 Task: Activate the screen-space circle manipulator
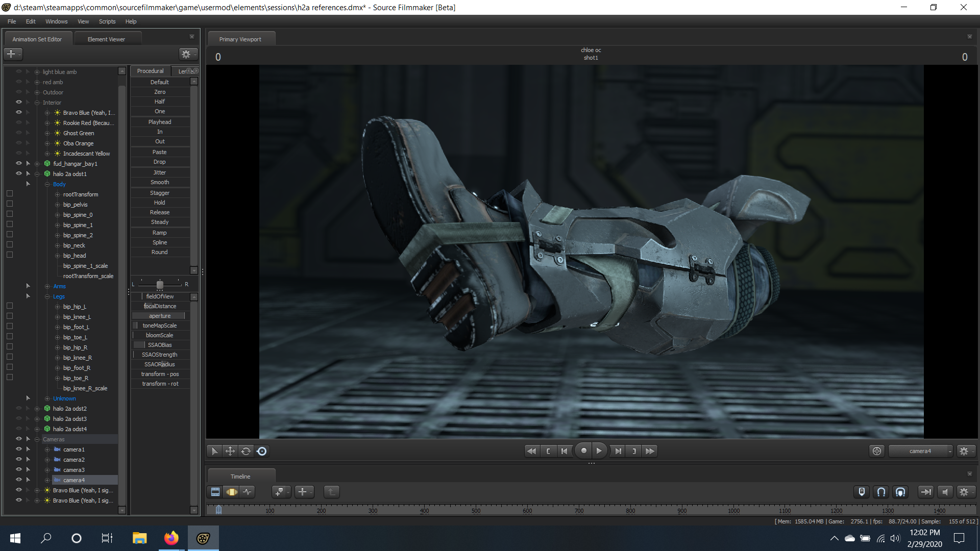262,451
